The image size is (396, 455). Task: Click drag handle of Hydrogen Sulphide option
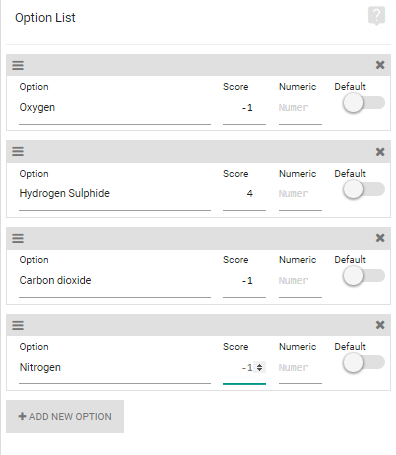tap(18, 152)
